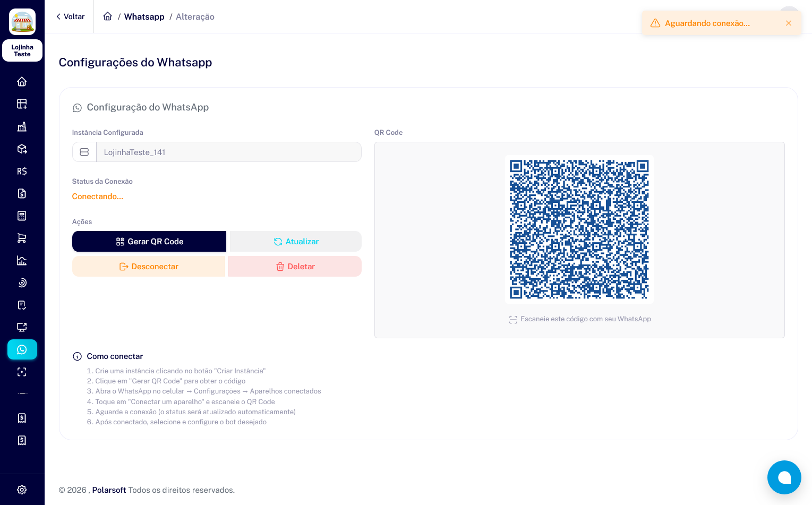Image resolution: width=812 pixels, height=505 pixels.
Task: Open the line chart reports icon
Action: click(x=22, y=260)
